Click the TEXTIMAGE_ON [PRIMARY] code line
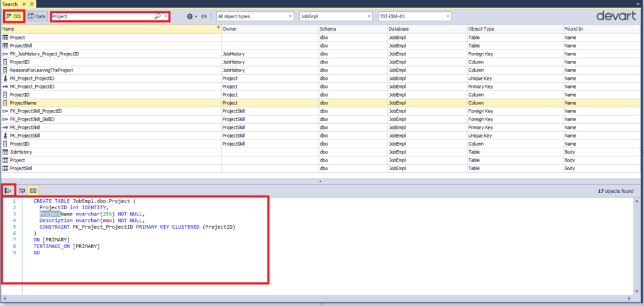Image resolution: width=644 pixels, height=306 pixels. click(x=67, y=246)
